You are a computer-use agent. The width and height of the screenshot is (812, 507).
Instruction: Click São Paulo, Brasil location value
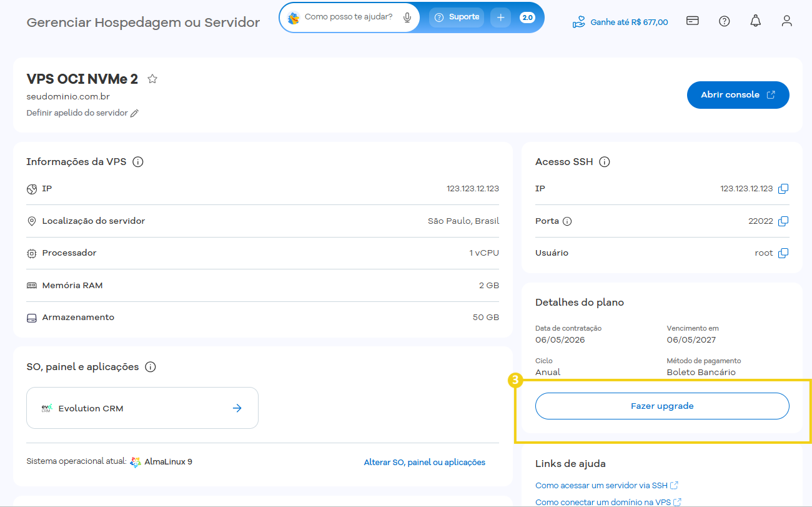[463, 221]
